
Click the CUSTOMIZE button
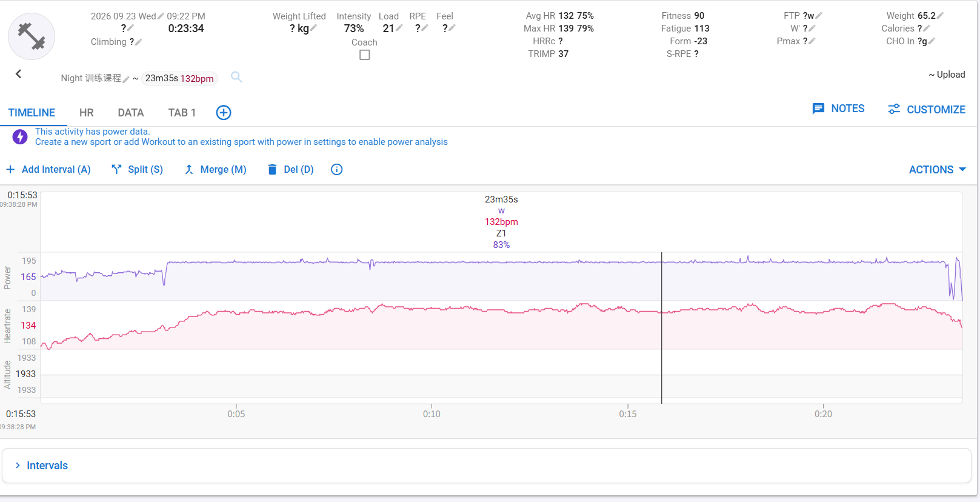927,109
